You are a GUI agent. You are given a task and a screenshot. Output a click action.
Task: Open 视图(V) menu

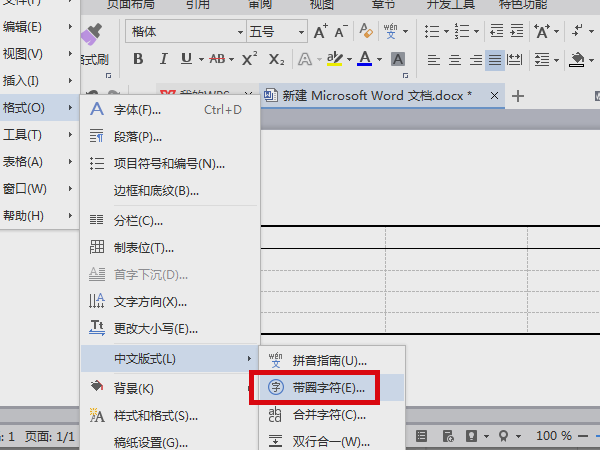click(x=39, y=54)
